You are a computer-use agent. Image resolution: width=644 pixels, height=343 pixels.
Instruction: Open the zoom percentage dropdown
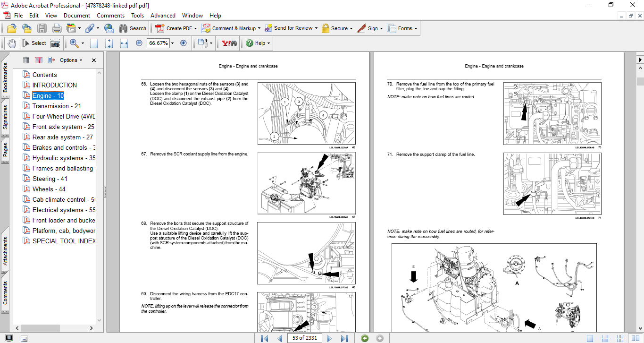tap(172, 43)
